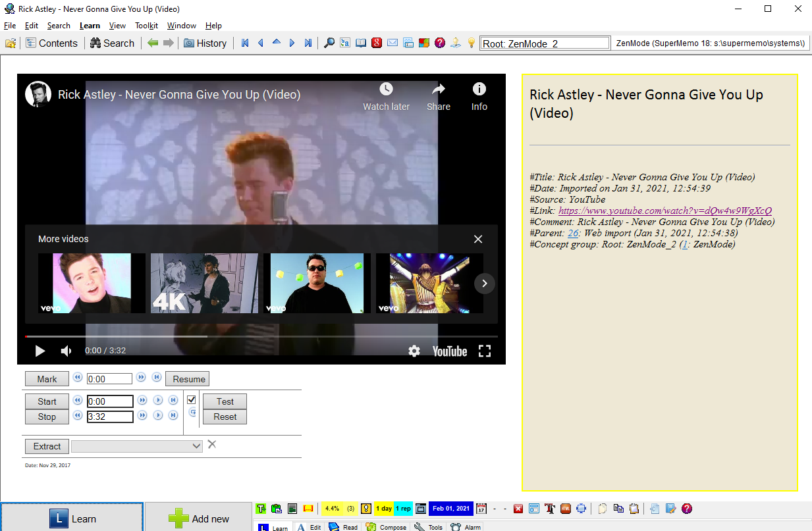The height and width of the screenshot is (531, 812).
Task: Open the YouTube source link
Action: pyautogui.click(x=665, y=211)
